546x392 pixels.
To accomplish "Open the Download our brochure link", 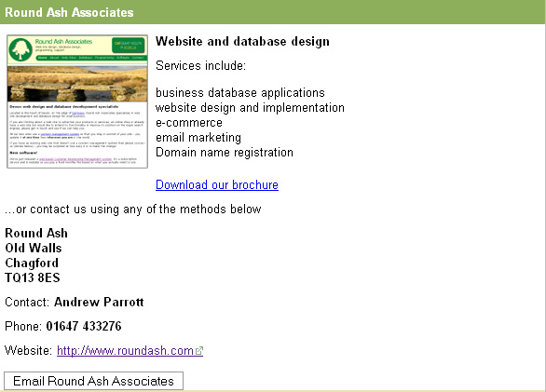I will [x=217, y=184].
